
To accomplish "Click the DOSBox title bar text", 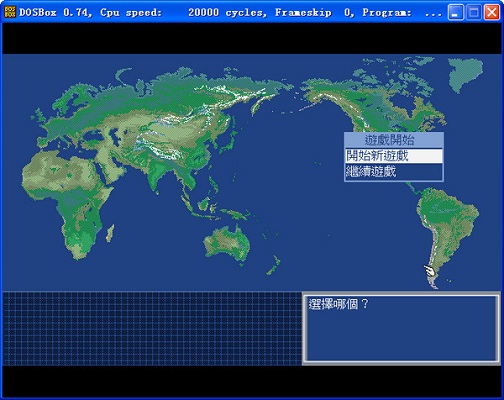I will click(x=230, y=13).
